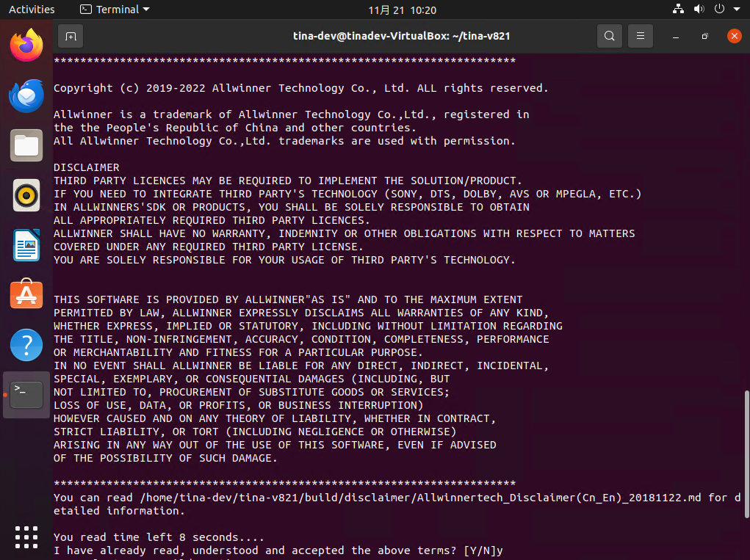
Task: Open the Activities overview
Action: click(32, 10)
